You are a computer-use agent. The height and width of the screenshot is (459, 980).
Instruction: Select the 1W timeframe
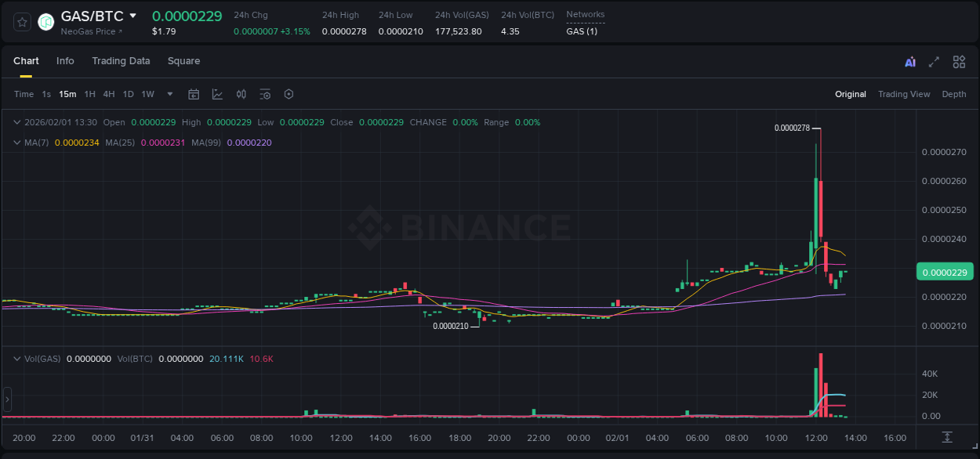147,94
